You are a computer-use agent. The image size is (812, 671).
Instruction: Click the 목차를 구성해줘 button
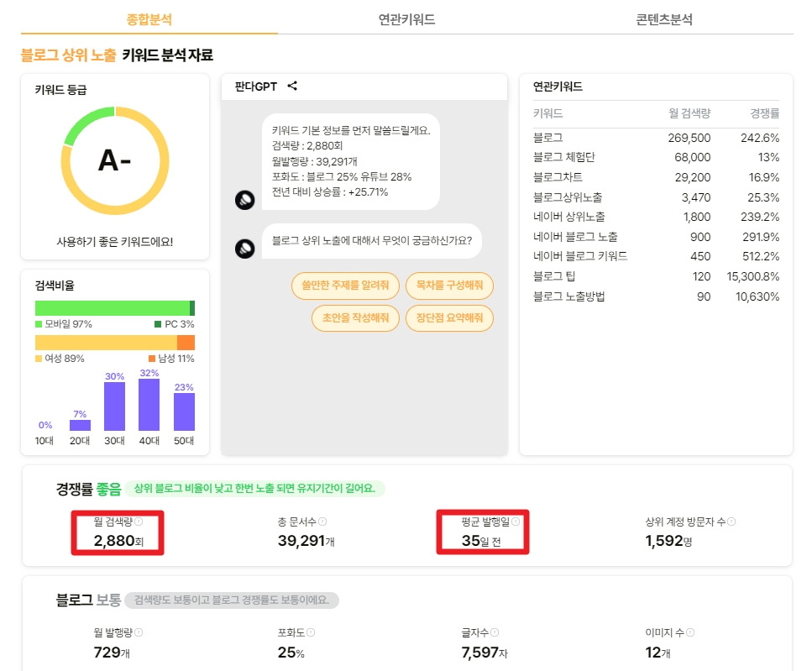[449, 286]
